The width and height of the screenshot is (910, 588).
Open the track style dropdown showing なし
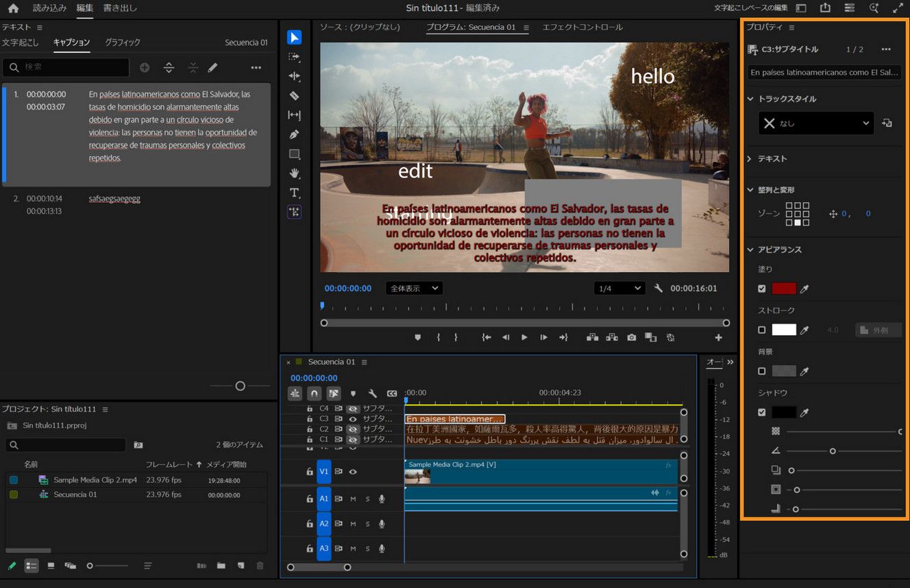pos(815,123)
